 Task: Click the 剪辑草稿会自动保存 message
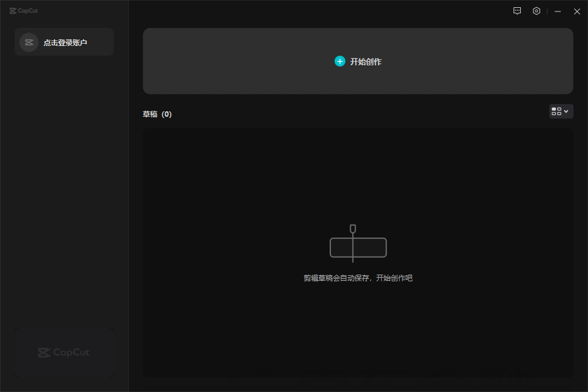[358, 278]
